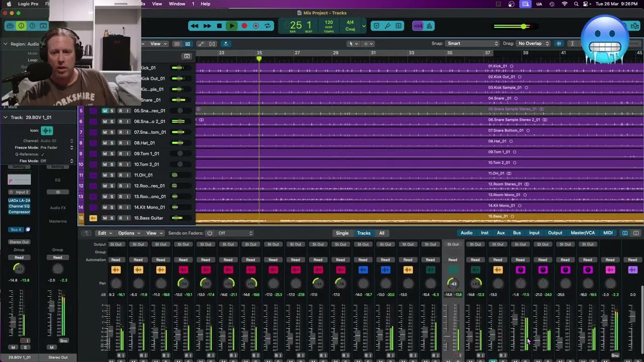Screen dimensions: 644x362
Task: Mute the 05.Sna...reo_01 track
Action: click(105, 111)
